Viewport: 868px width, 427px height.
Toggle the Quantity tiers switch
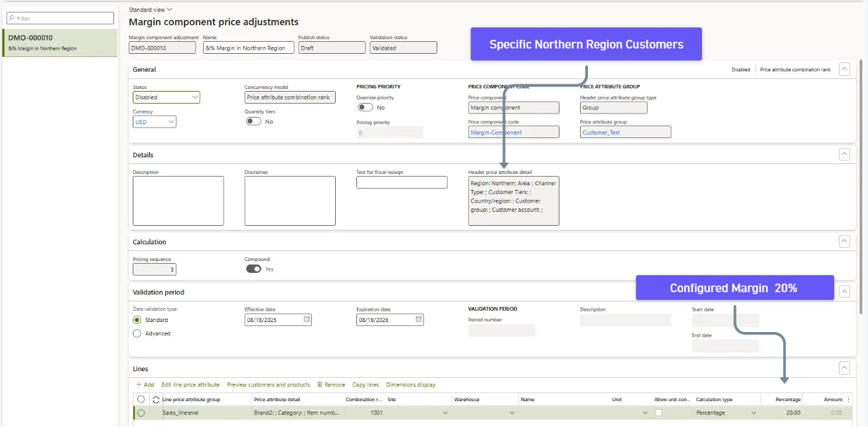pos(253,122)
